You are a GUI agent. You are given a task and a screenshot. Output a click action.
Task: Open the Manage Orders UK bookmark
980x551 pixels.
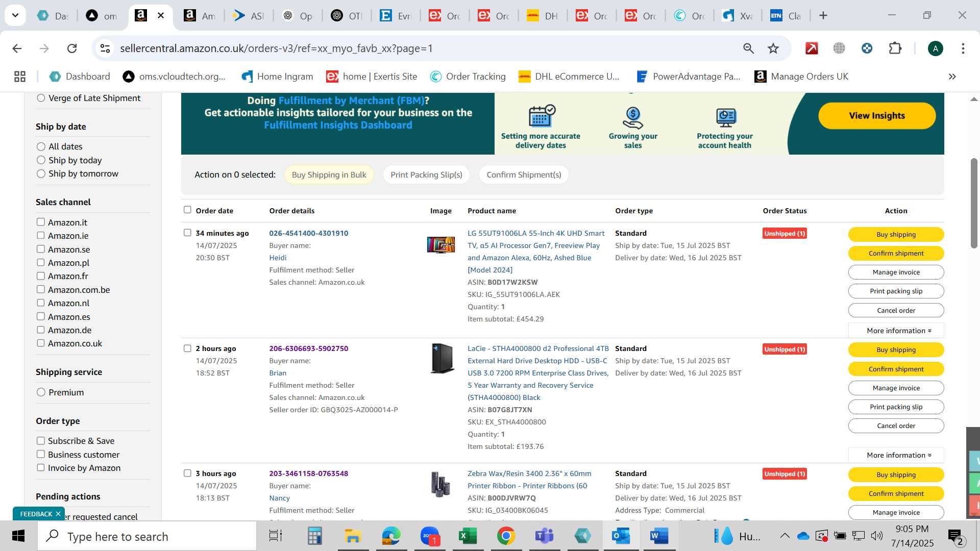point(801,77)
